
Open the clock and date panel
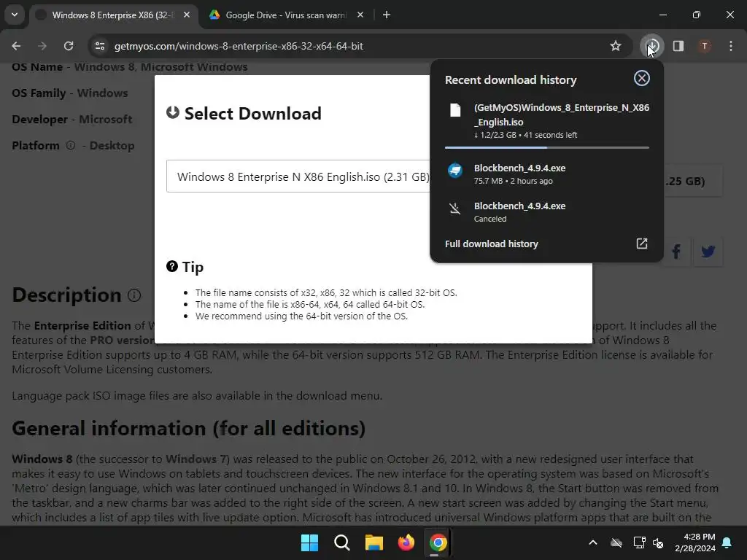click(695, 542)
